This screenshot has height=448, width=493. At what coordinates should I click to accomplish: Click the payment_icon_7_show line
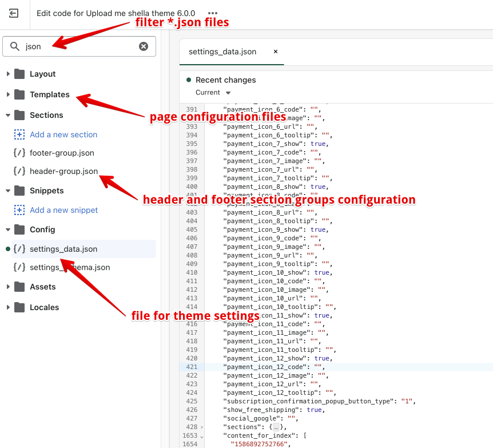pos(276,144)
